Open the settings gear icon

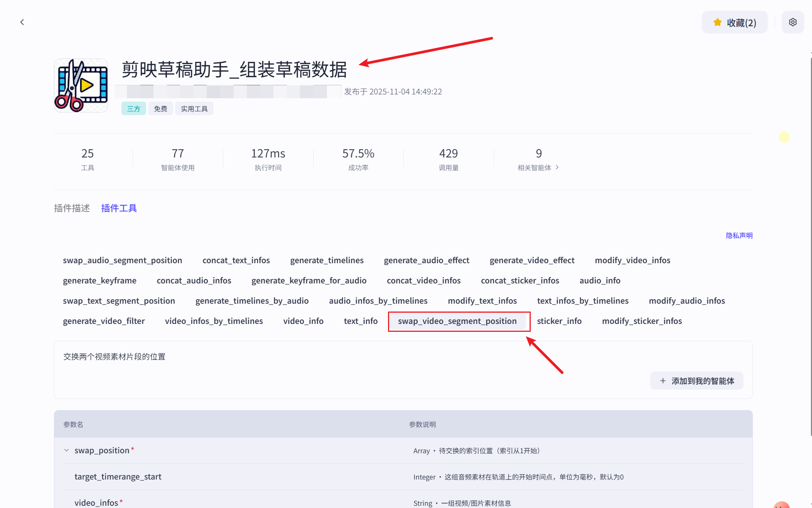[x=793, y=22]
